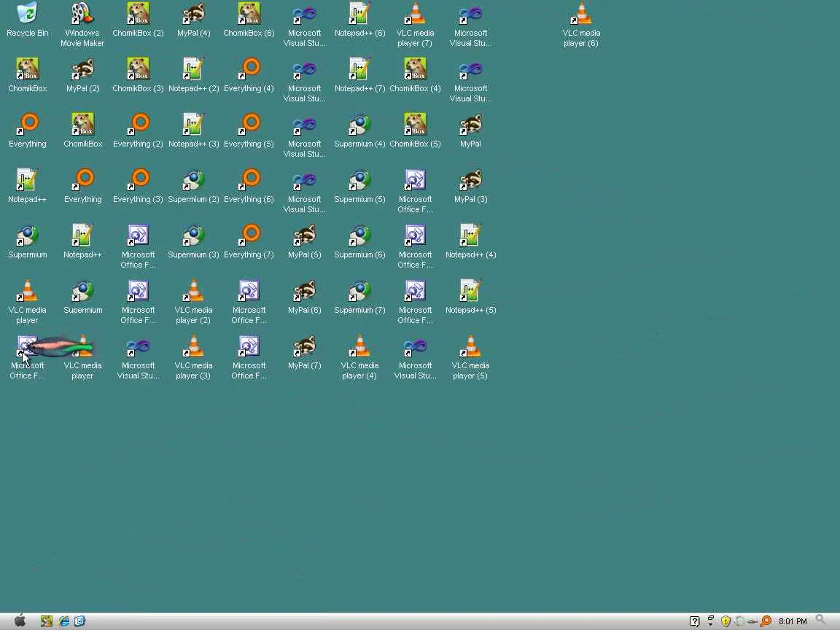Click the MyPal (5) shortcut
The width and height of the screenshot is (840, 630).
tap(304, 241)
